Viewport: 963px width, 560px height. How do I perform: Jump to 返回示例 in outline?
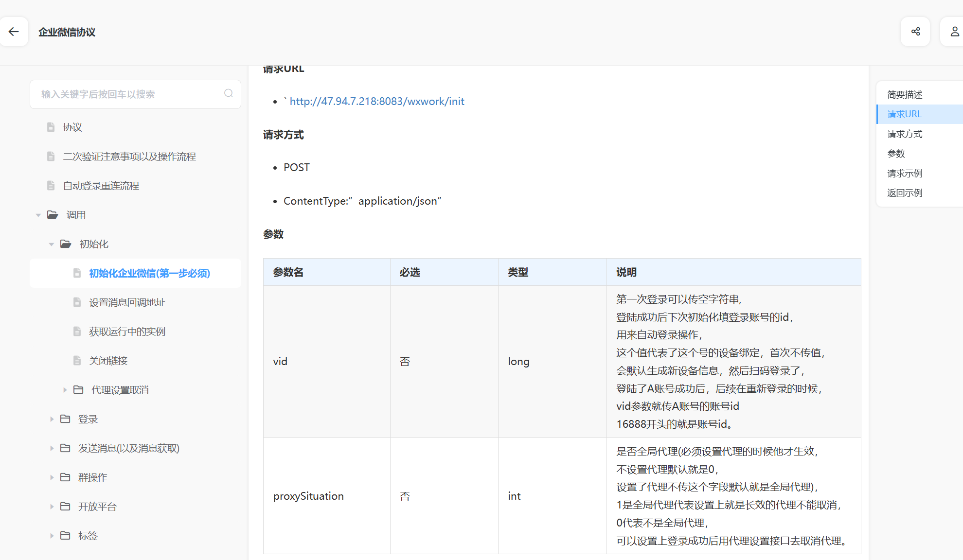coord(904,193)
